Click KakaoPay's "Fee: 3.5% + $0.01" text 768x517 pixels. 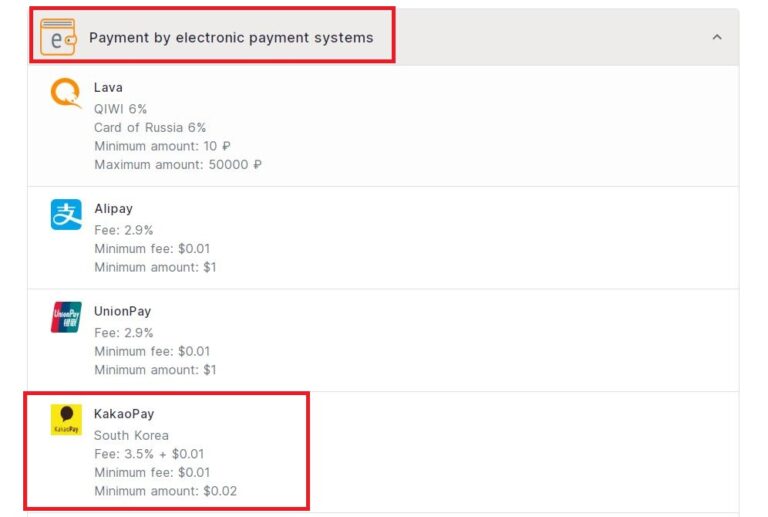tap(149, 454)
